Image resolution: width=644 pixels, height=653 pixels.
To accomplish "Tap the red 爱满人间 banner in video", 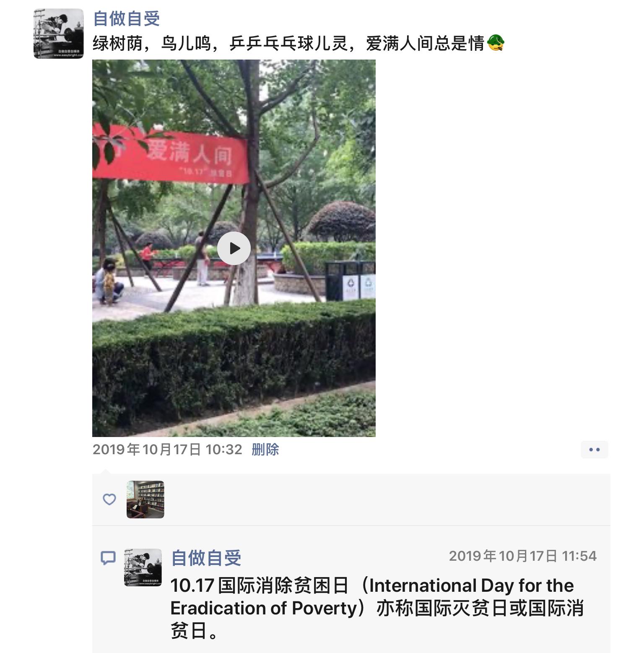I will click(x=171, y=154).
